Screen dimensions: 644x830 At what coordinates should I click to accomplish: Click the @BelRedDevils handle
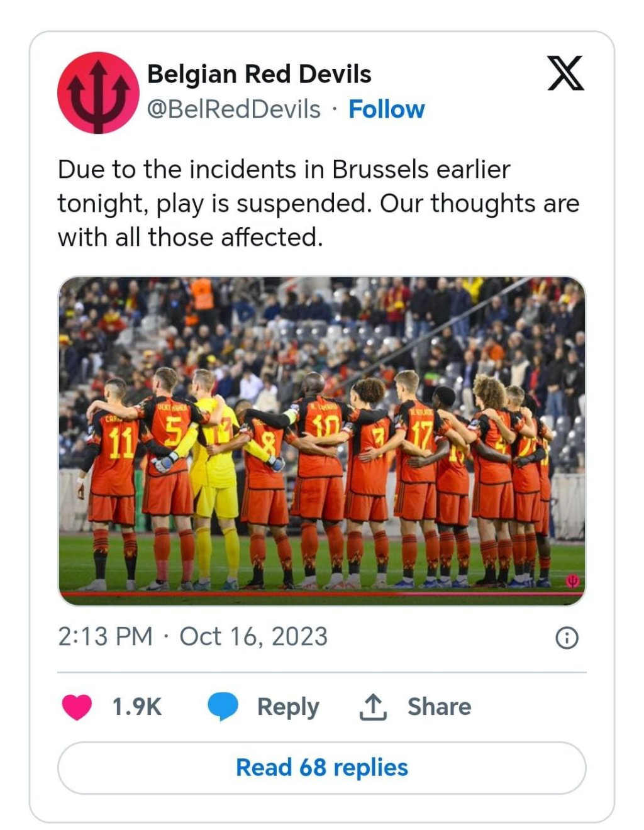[x=233, y=109]
